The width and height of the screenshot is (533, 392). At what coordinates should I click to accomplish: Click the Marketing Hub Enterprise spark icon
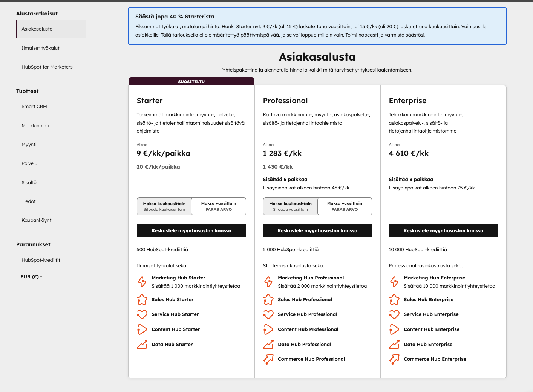pyautogui.click(x=394, y=282)
